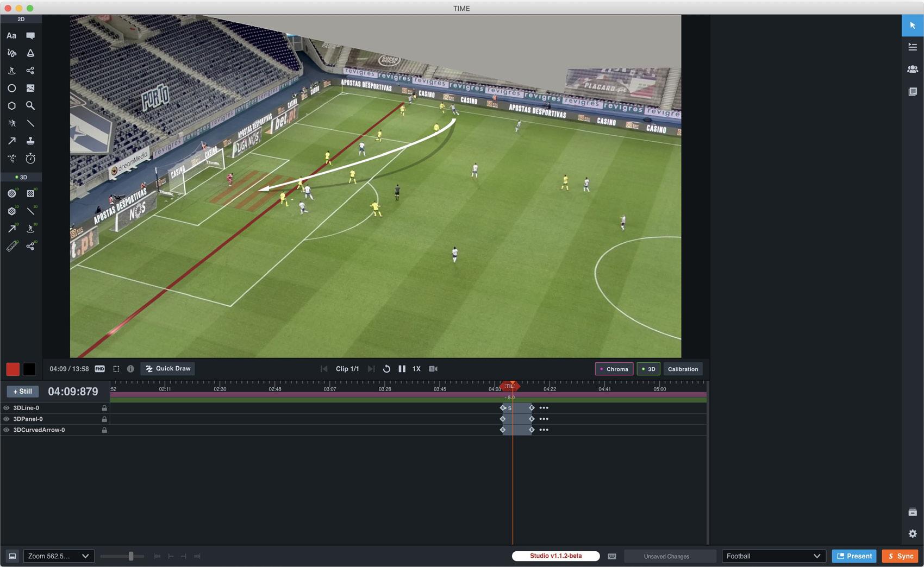Screen dimensions: 924x567
Task: Pick the 2D player ring marker tool
Action: coord(11,71)
